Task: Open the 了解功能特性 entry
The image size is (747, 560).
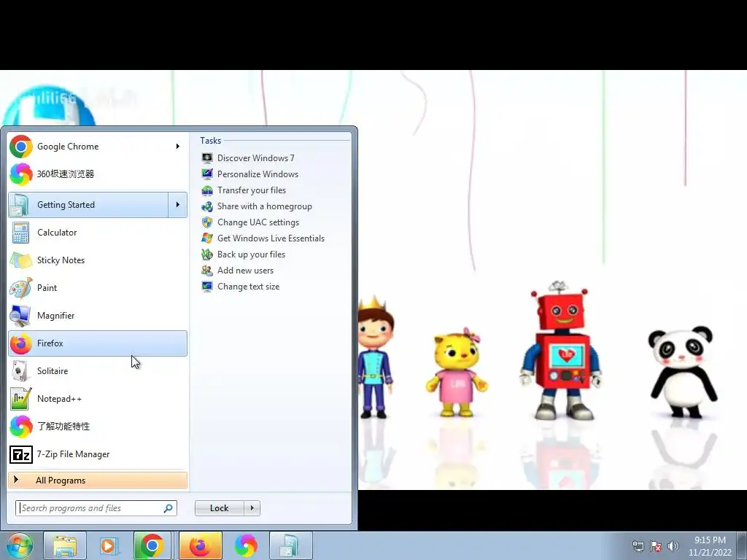Action: (98, 426)
